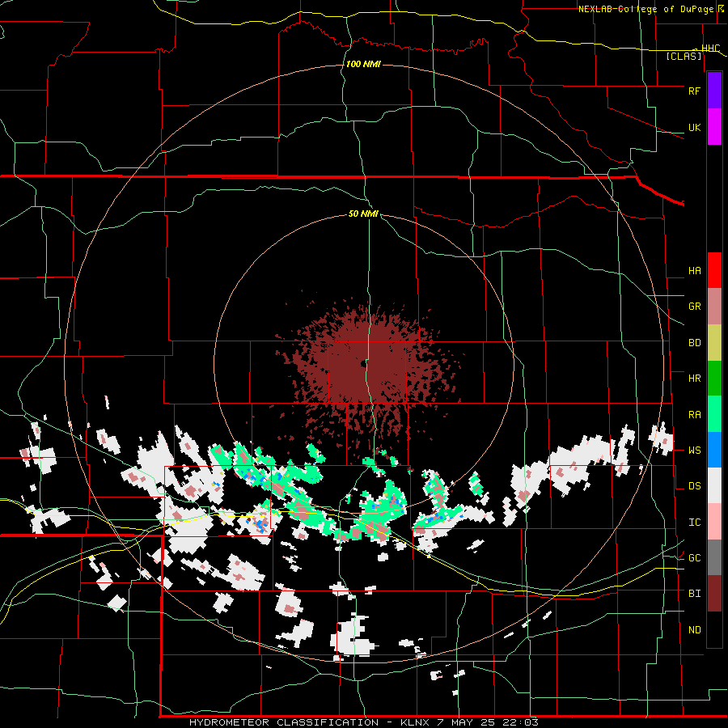Click the light pink IC legend swatch
This screenshot has height=728, width=728.
714,522
